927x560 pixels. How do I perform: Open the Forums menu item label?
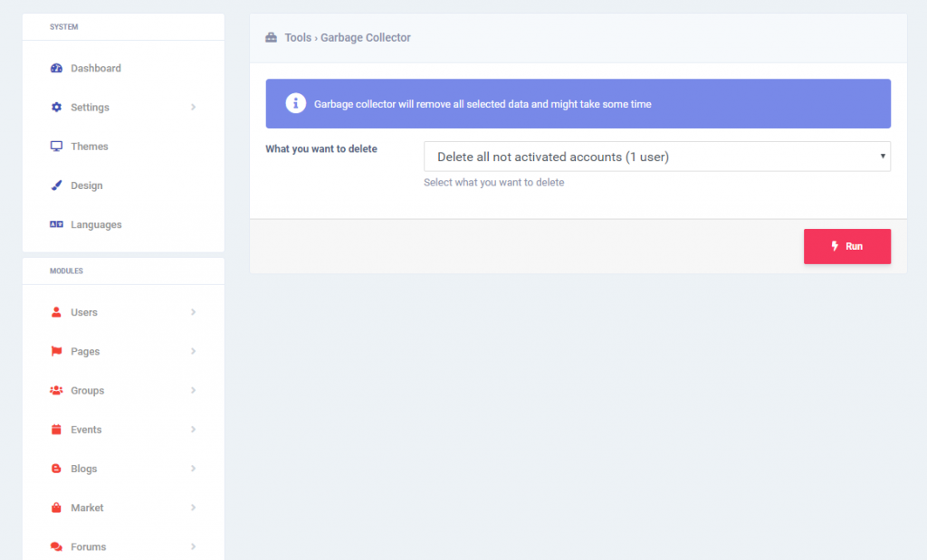(89, 546)
